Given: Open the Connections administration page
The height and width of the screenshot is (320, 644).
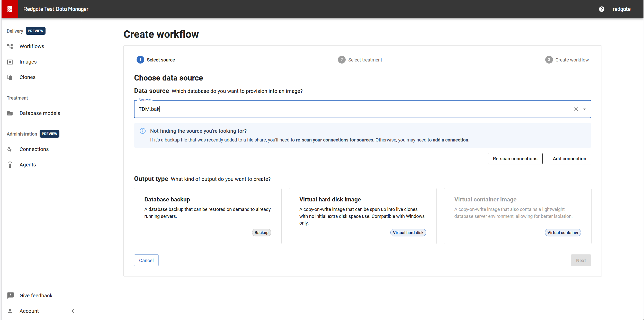Looking at the screenshot, I should click(x=34, y=149).
